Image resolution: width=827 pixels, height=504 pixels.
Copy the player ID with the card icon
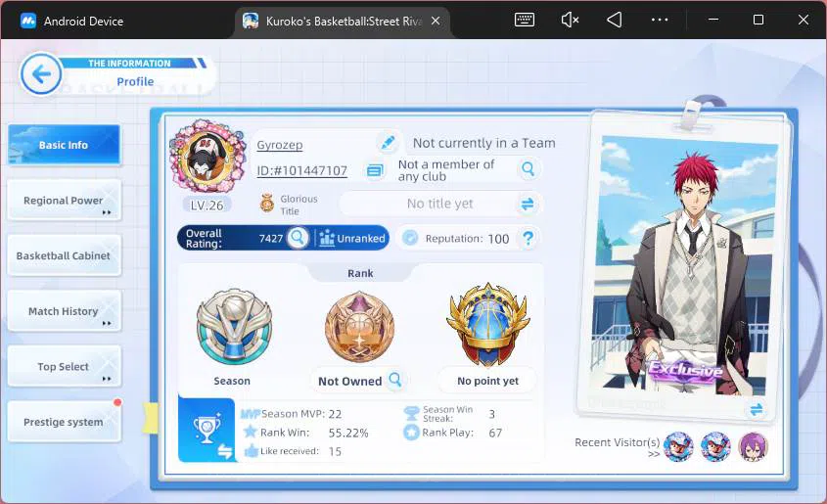point(375,170)
